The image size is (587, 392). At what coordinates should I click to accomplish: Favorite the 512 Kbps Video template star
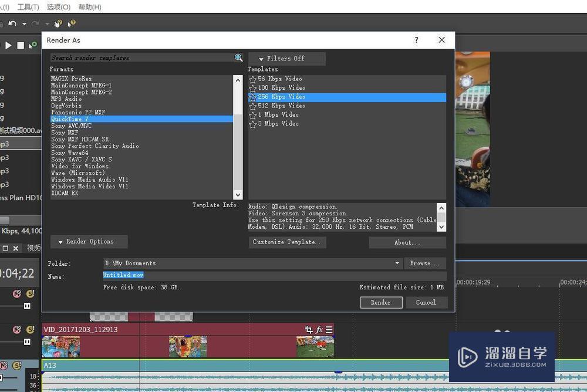(252, 106)
